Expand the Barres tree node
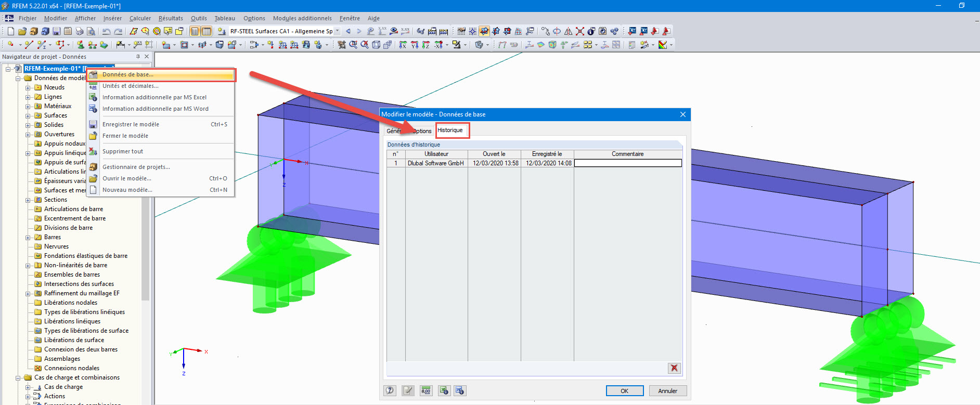Viewport: 980px width, 405px height. [28, 237]
